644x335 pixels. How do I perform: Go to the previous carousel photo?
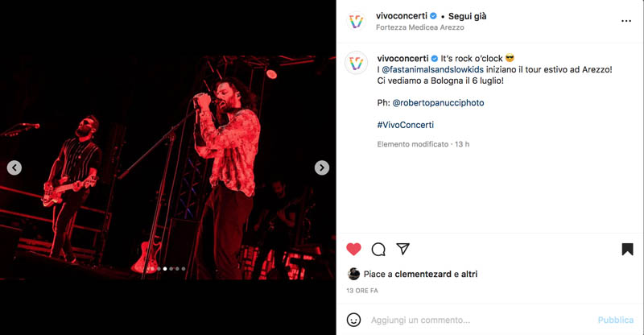[14, 167]
